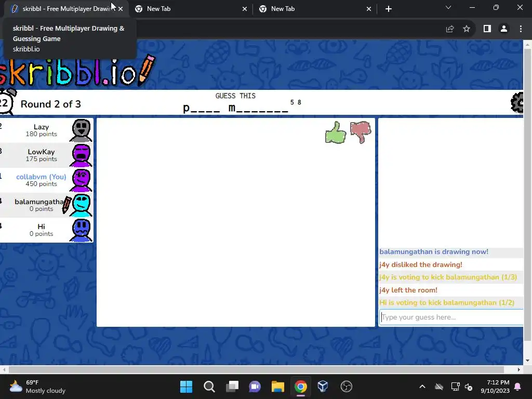Select Lazy's gray avatar
The height and width of the screenshot is (399, 532).
(x=81, y=130)
